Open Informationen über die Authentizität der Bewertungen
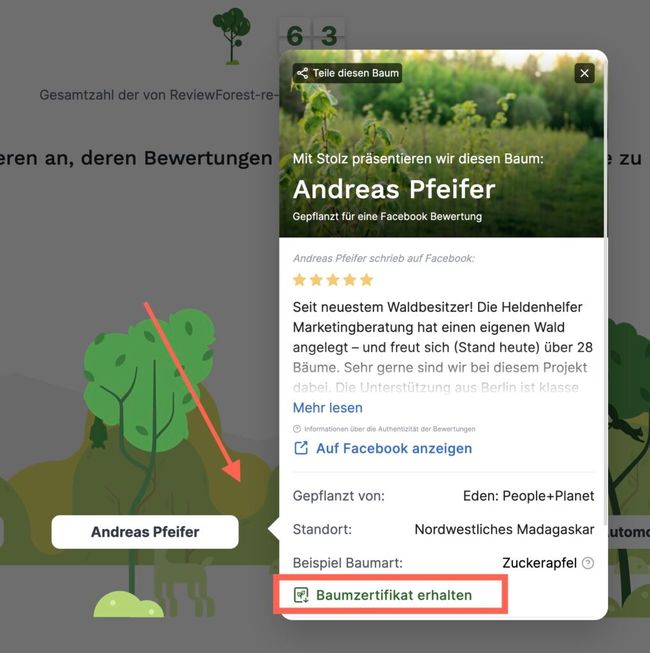Image resolution: width=650 pixels, height=653 pixels. coord(389,429)
